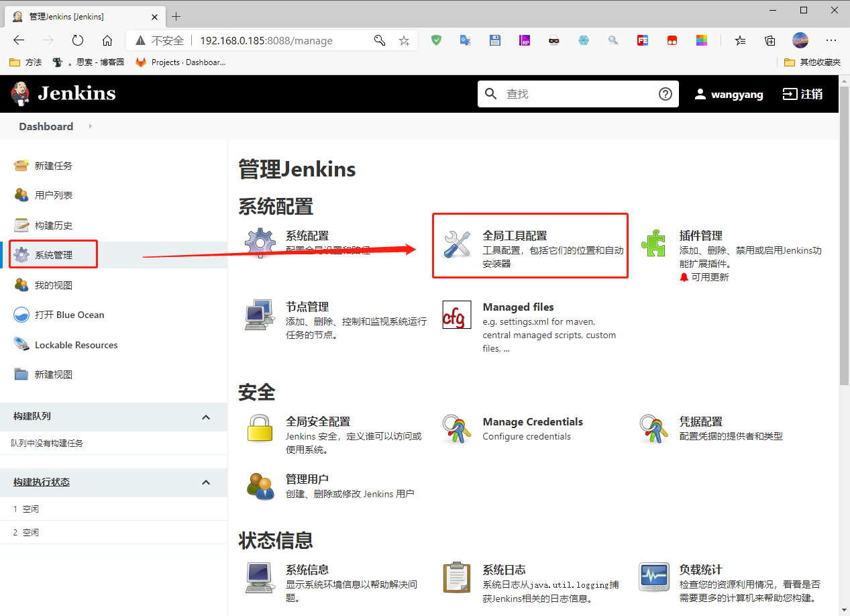The width and height of the screenshot is (850, 616).
Task: Click the 系统配置 large gear icon
Action: (260, 243)
